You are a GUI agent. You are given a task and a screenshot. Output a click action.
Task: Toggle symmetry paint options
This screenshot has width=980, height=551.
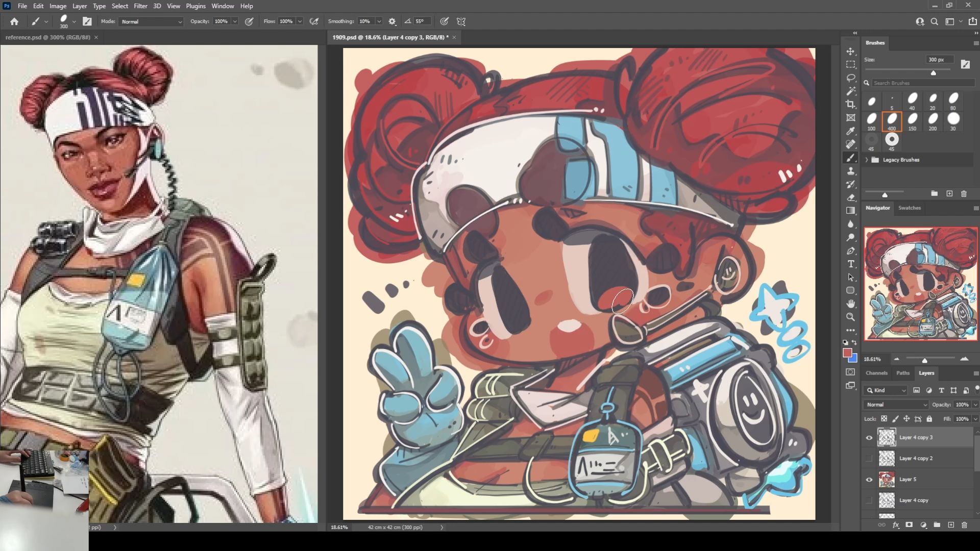461,21
